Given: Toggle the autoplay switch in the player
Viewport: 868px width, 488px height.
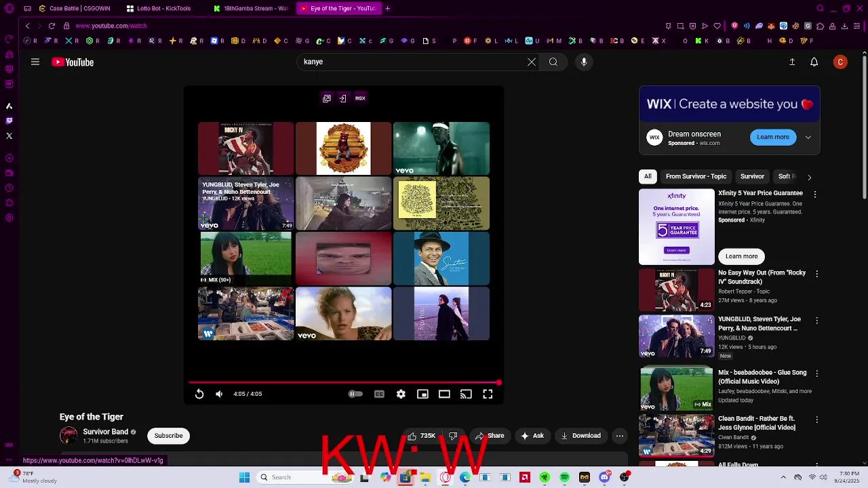Looking at the screenshot, I should tap(355, 394).
